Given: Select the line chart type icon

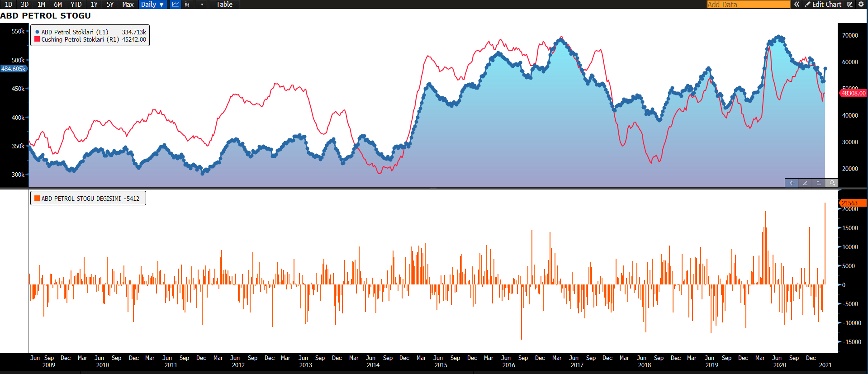Looking at the screenshot, I should pos(175,5).
